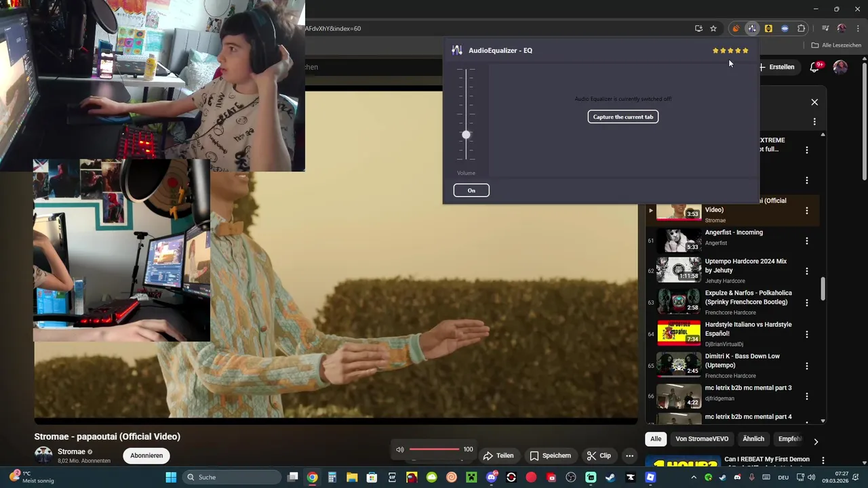
Task: Click the Abonnieren subscribe button
Action: coord(146,455)
